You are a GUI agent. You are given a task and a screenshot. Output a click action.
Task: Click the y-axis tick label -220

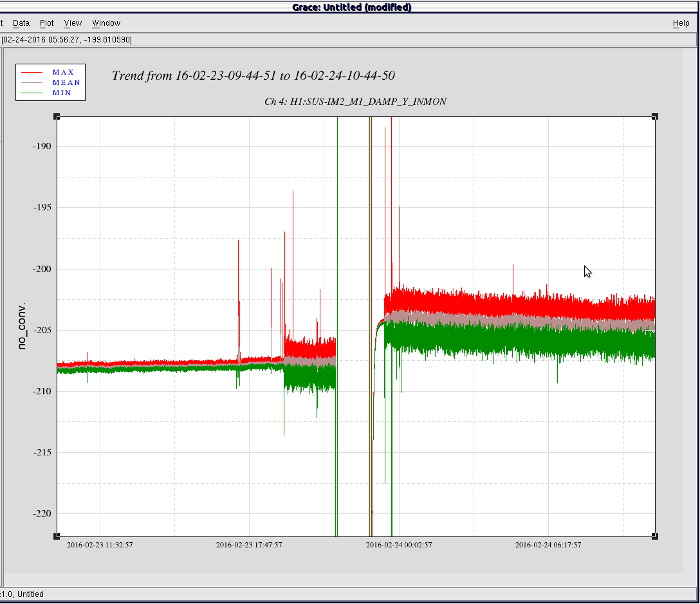coord(42,514)
